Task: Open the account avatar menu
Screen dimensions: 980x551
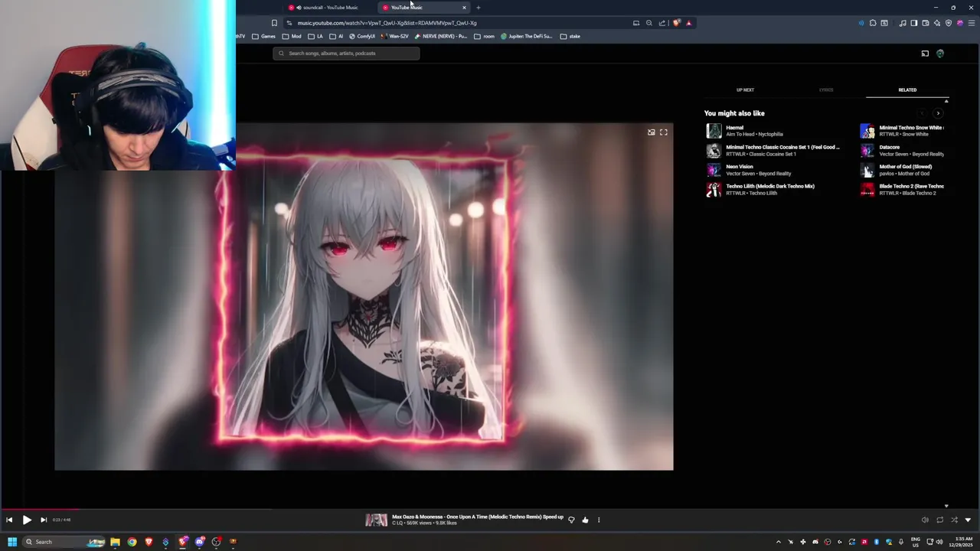Action: pyautogui.click(x=940, y=54)
